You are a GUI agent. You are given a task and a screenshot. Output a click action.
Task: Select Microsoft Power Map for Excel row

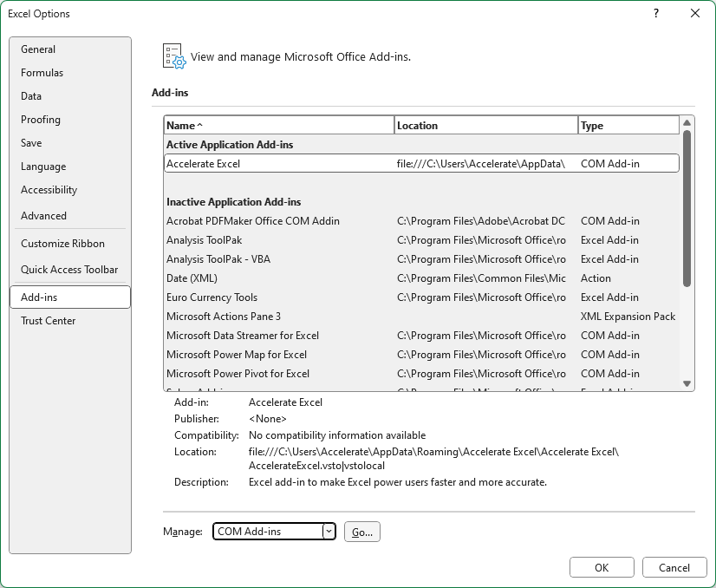pos(421,355)
